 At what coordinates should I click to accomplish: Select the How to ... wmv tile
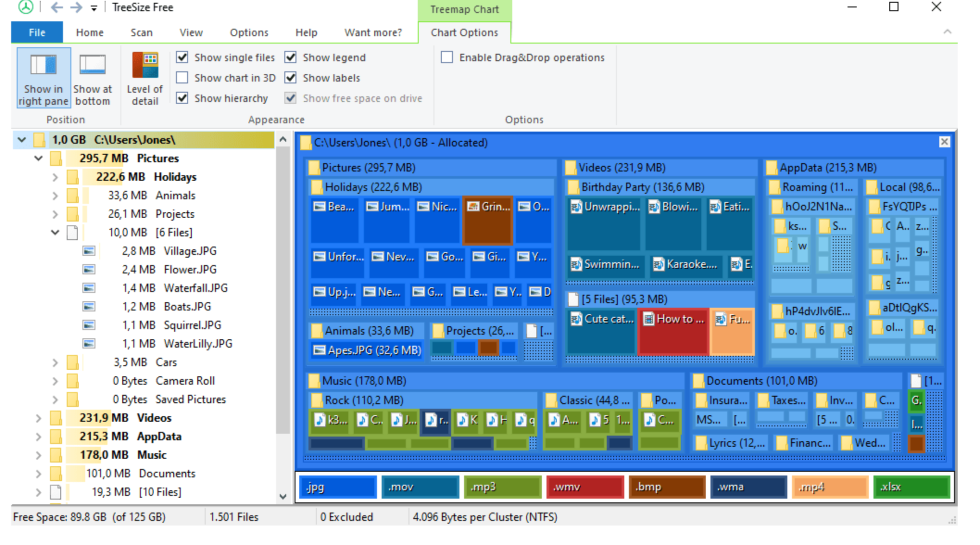pyautogui.click(x=673, y=332)
